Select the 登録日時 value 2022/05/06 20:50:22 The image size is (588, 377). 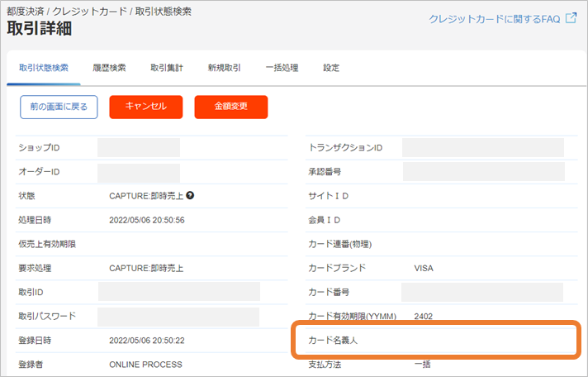coord(147,341)
